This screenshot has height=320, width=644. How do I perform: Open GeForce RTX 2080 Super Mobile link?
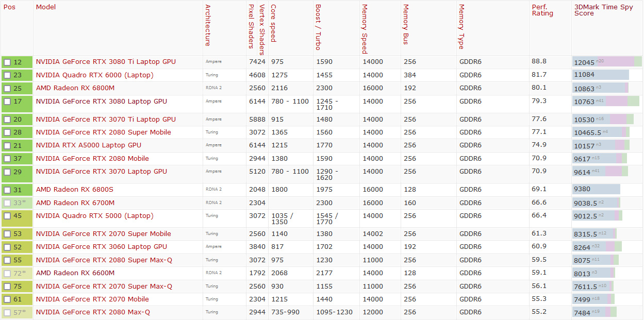point(103,132)
